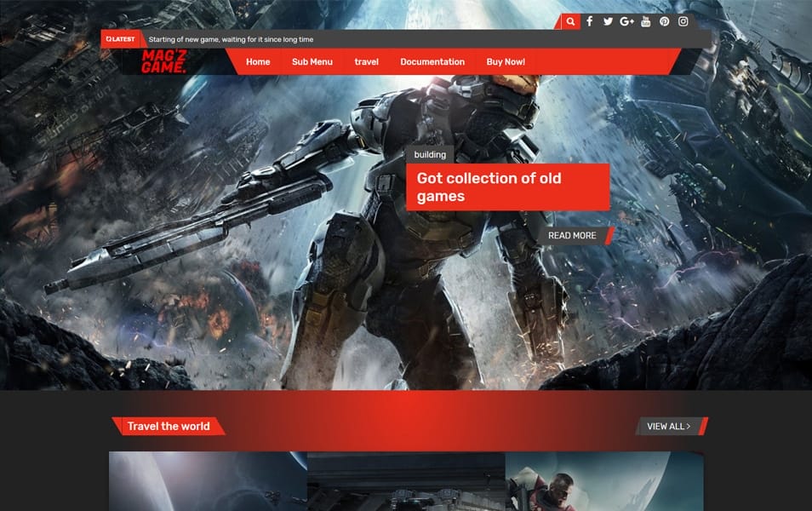Open the 'Got collection of old games' headline
This screenshot has width=812, height=511.
coord(488,187)
